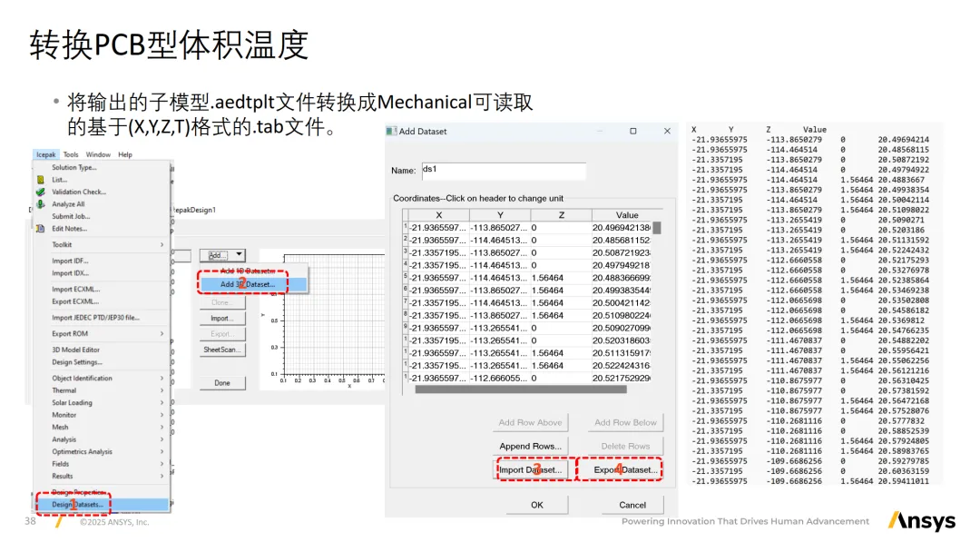Click the X column header

pyautogui.click(x=439, y=215)
